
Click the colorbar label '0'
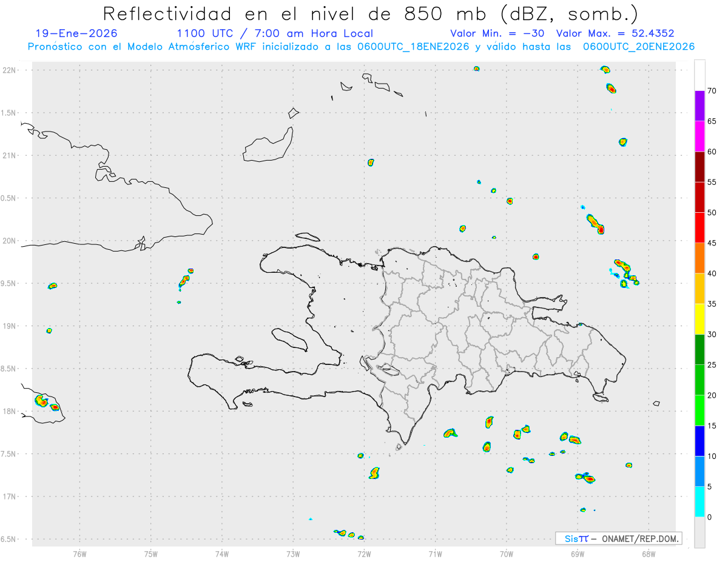click(710, 517)
